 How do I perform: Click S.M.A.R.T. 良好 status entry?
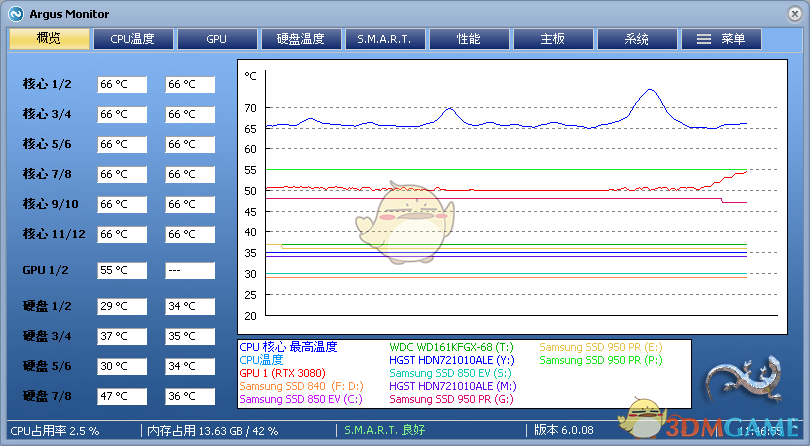click(x=384, y=430)
